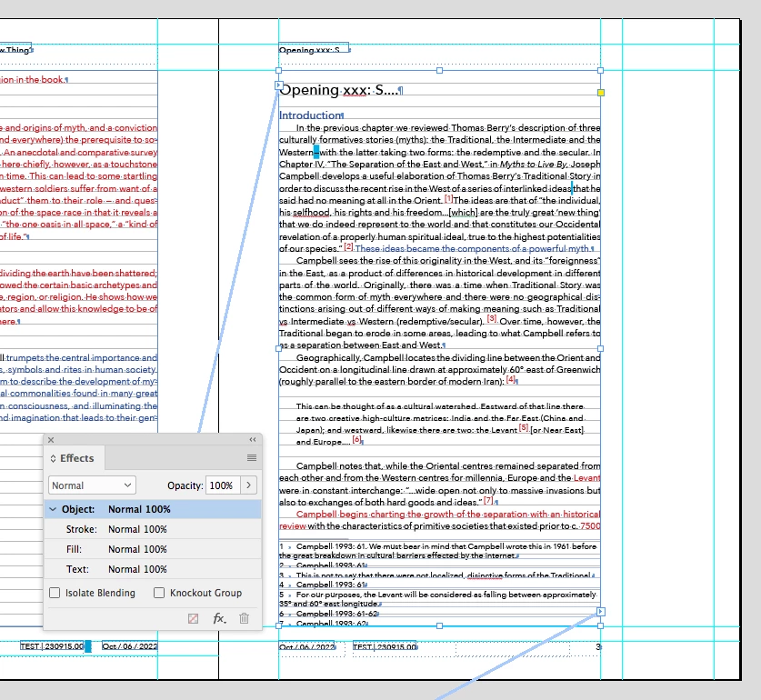
Task: Click the yellow live corners square
Action: pyautogui.click(x=601, y=93)
